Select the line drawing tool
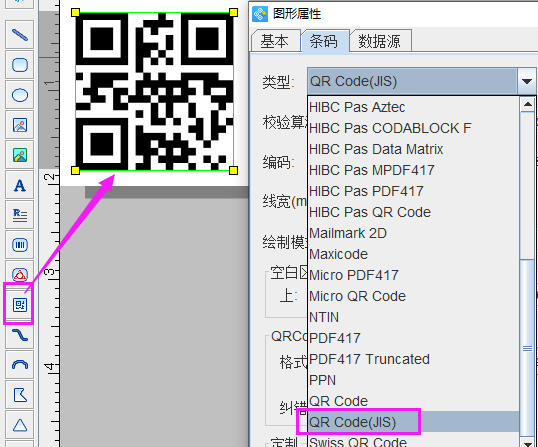 (x=20, y=35)
